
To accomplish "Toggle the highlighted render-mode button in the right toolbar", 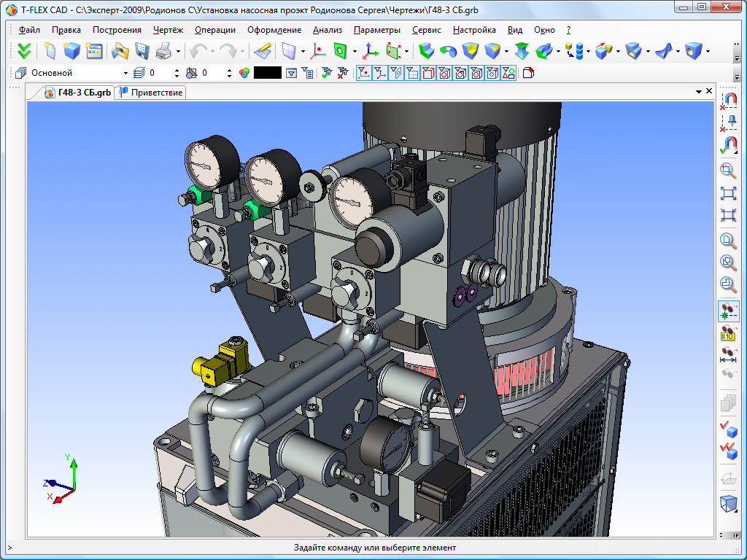I will [x=728, y=311].
